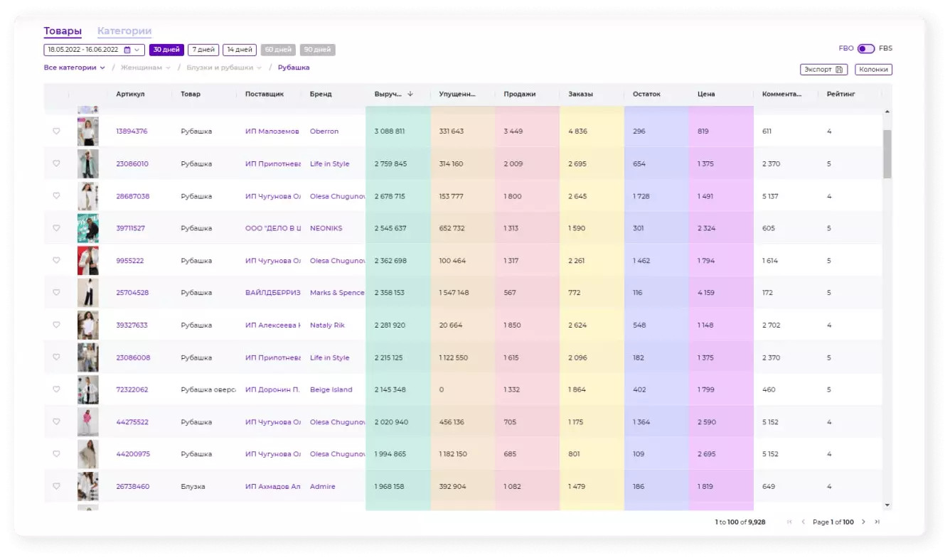950x560 pixels.
Task: Favorite item 23086008 using heart icon
Action: (x=56, y=357)
